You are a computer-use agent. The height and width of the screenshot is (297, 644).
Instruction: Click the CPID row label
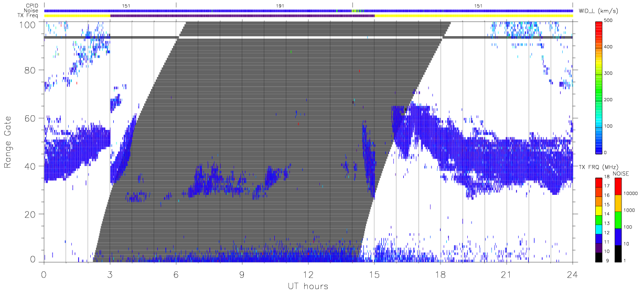click(33, 5)
